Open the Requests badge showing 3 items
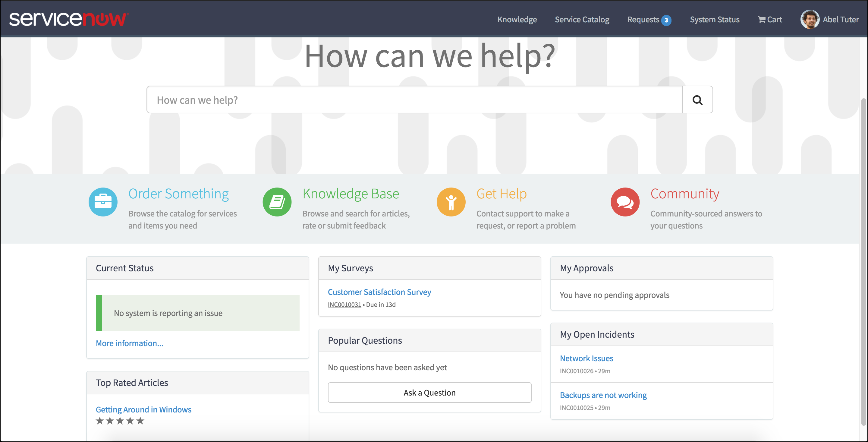 pyautogui.click(x=667, y=20)
